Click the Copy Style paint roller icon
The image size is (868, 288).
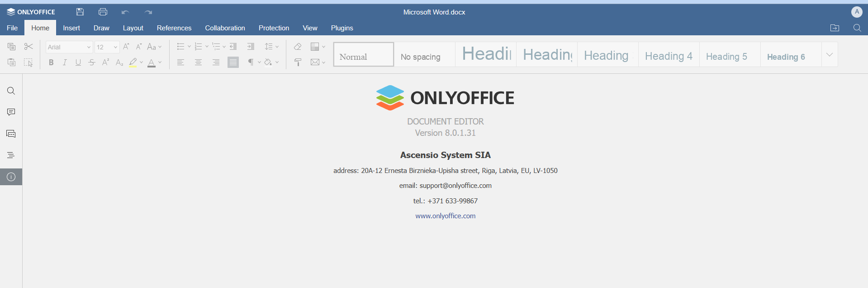(298, 62)
